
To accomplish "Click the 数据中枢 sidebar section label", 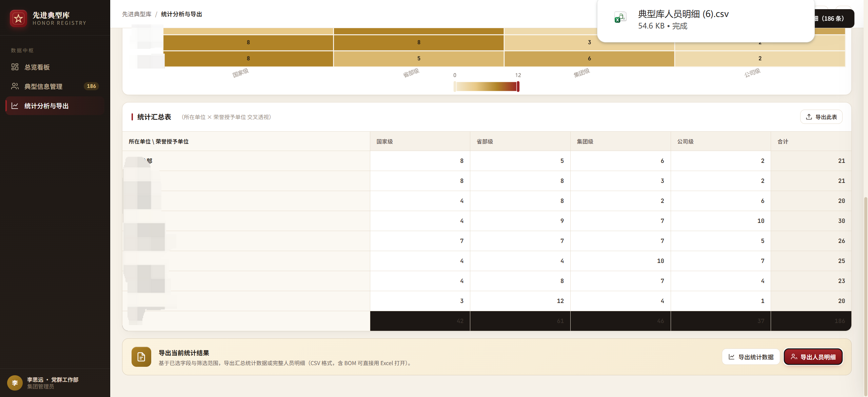I will tap(22, 50).
